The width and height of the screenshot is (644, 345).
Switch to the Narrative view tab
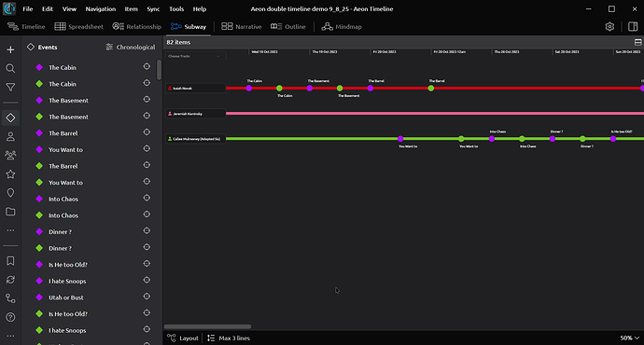pos(242,27)
